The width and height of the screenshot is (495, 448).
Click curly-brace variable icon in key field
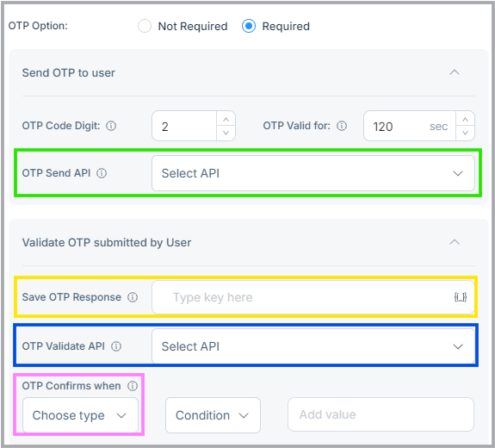click(x=461, y=297)
